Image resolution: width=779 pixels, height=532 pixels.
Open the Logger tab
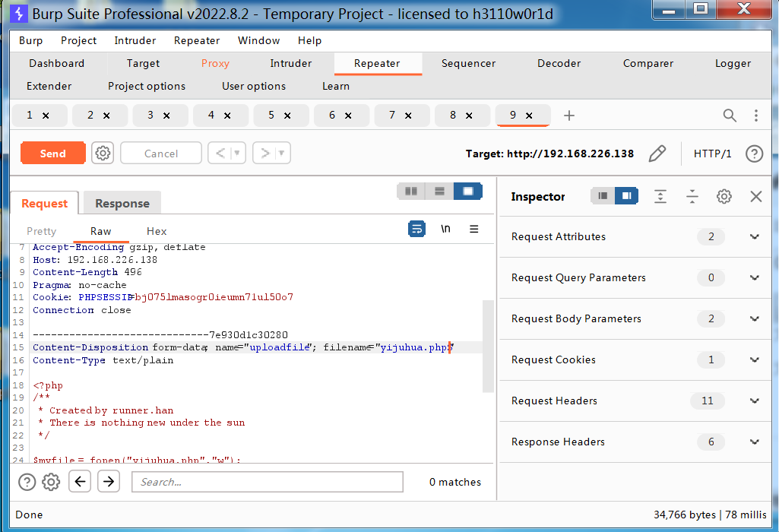pyautogui.click(x=733, y=64)
